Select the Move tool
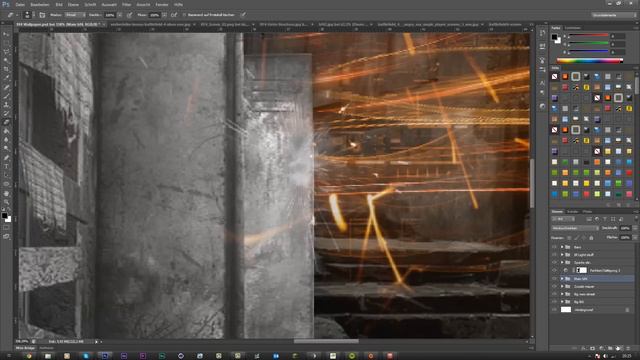The height and width of the screenshot is (360, 640). coord(6,34)
